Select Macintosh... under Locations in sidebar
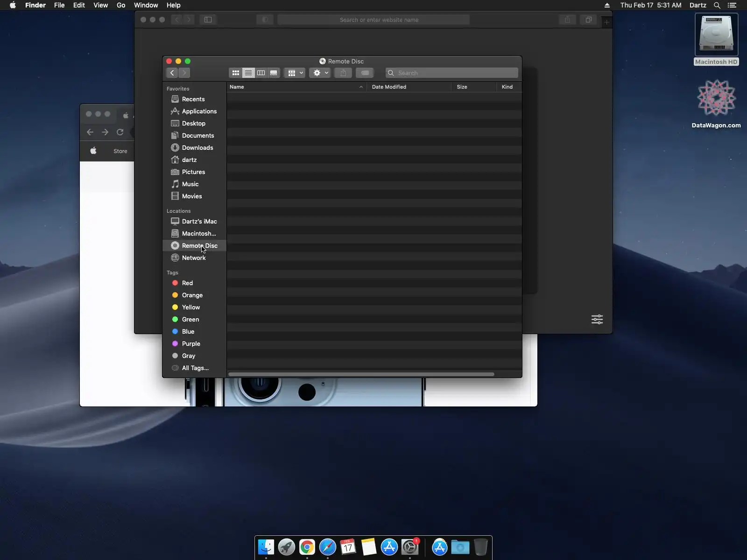 pos(194,233)
